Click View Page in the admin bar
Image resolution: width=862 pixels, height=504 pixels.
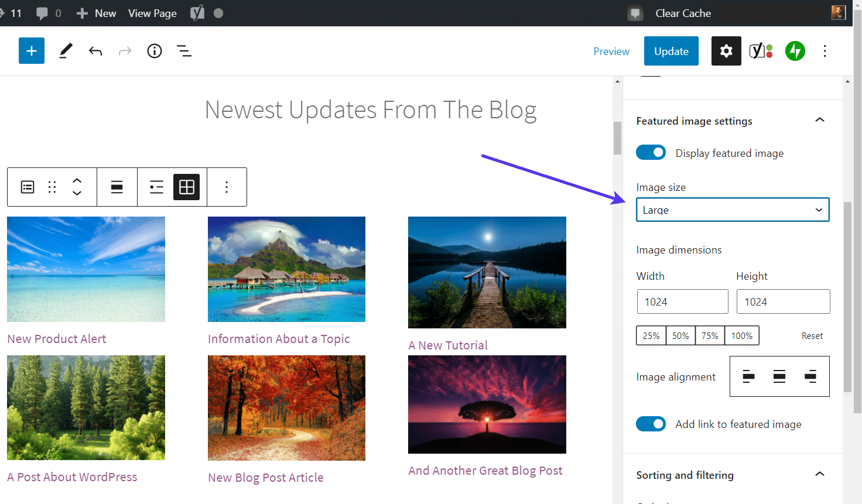point(152,13)
